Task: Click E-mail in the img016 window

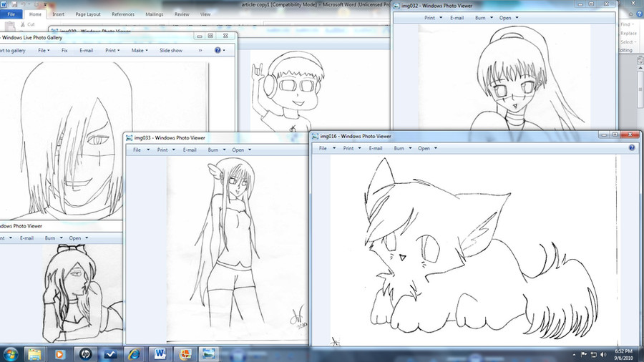Action: (x=376, y=149)
